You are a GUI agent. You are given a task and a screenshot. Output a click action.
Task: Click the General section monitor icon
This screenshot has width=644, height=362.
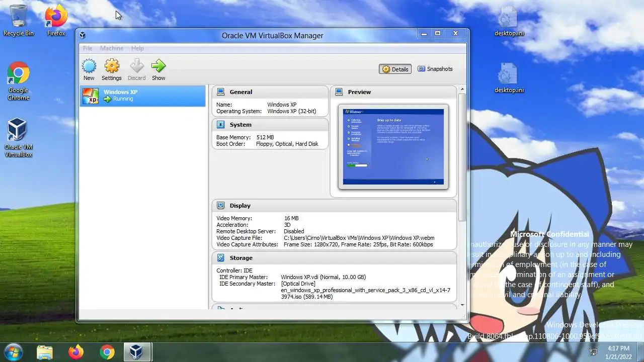[220, 92]
